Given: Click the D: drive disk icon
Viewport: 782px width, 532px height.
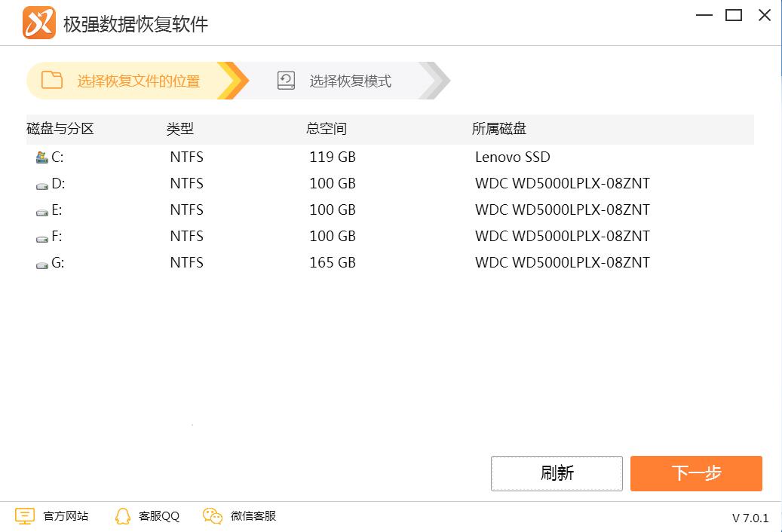Looking at the screenshot, I should pyautogui.click(x=42, y=185).
